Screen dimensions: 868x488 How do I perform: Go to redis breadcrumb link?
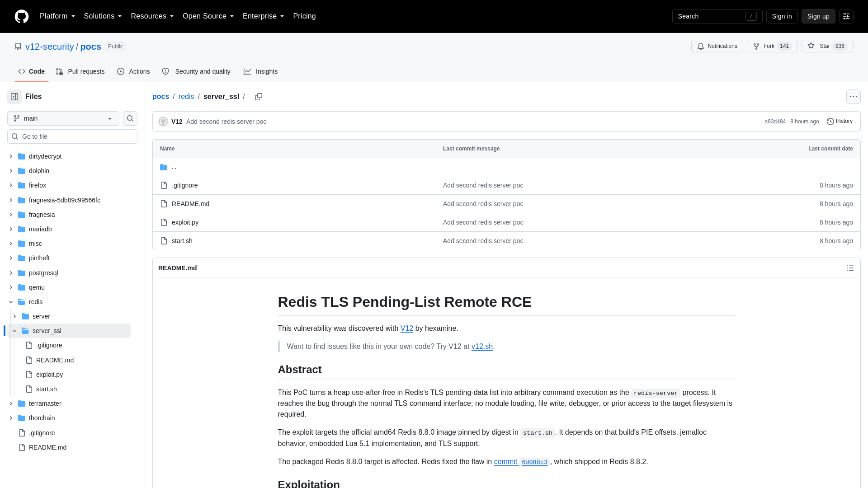pos(186,97)
